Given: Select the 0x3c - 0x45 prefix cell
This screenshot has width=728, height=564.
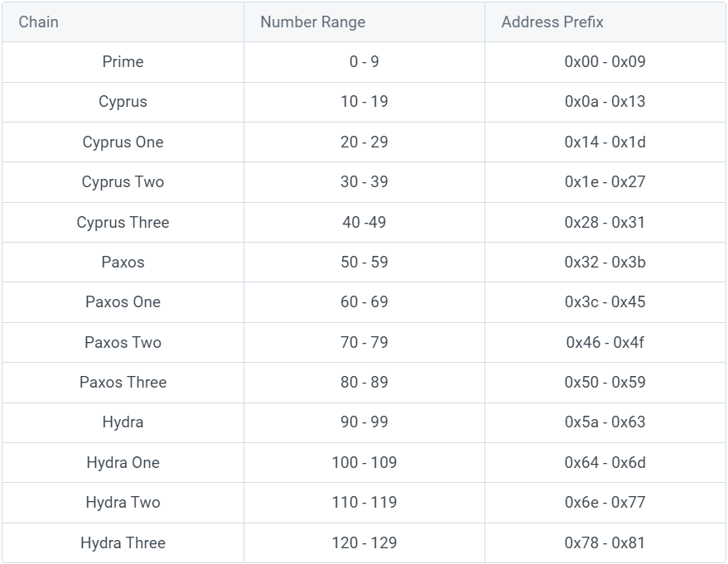Looking at the screenshot, I should tap(605, 302).
